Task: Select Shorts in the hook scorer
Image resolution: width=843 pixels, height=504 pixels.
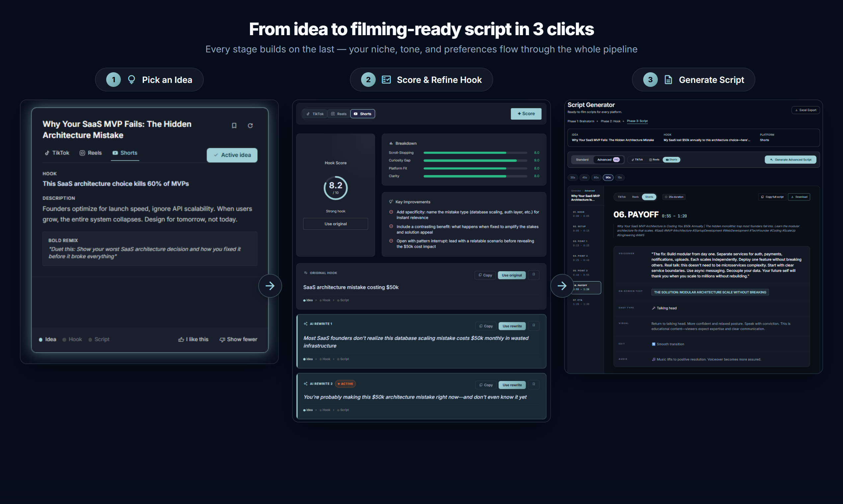Action: click(x=363, y=114)
